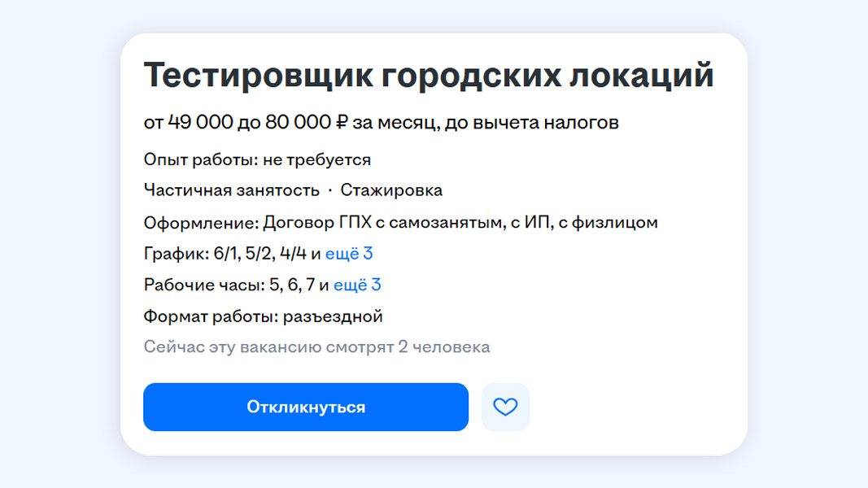Expand the 'ещё 3' schedule options in График
Viewport: 868px width, 488px height.
click(349, 254)
